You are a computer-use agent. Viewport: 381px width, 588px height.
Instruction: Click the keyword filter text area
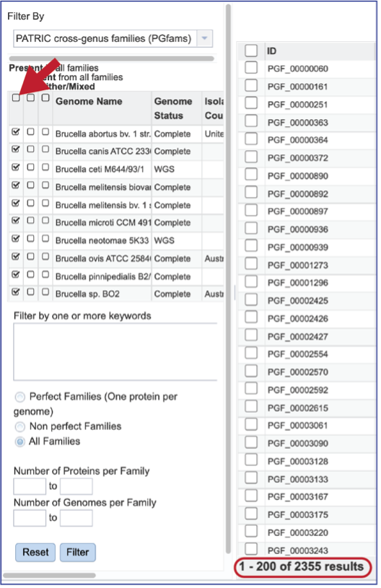(x=115, y=352)
